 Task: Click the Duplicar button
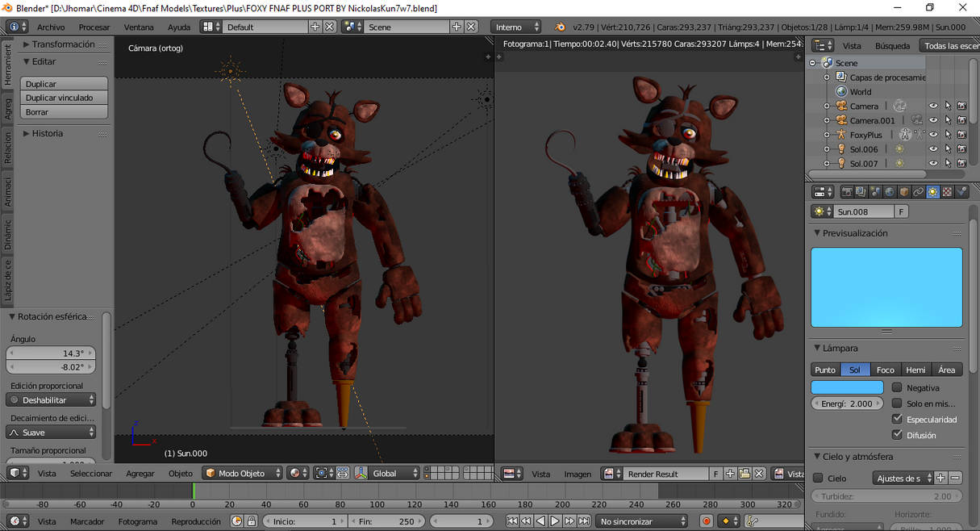pos(65,83)
